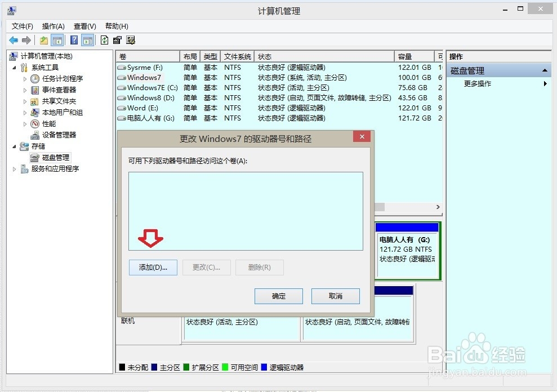
Task: Select the Performance (性能) node
Action: point(48,124)
